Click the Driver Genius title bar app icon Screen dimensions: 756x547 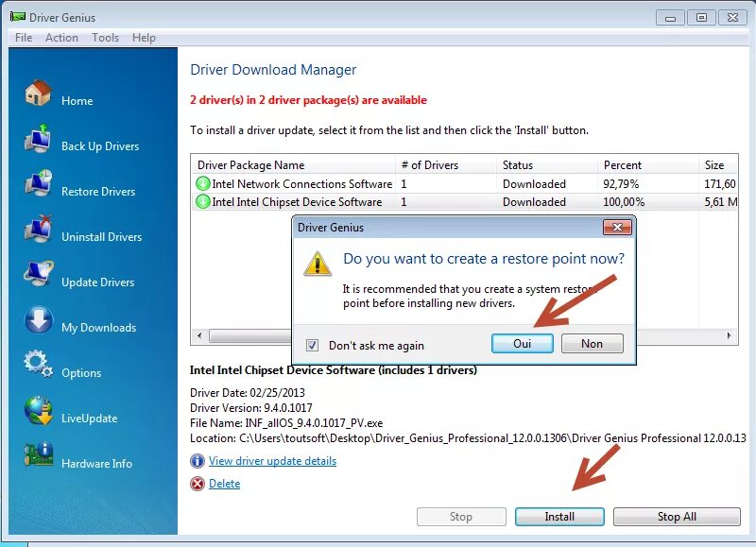point(18,17)
